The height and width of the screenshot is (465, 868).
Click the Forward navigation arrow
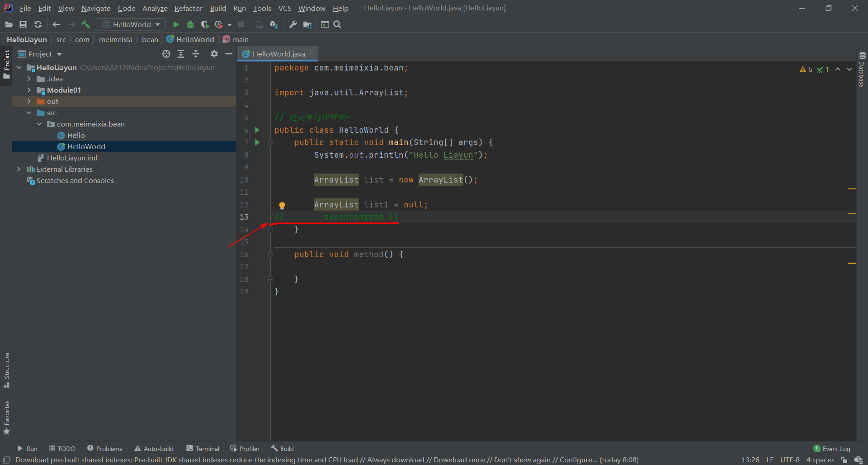(x=71, y=24)
